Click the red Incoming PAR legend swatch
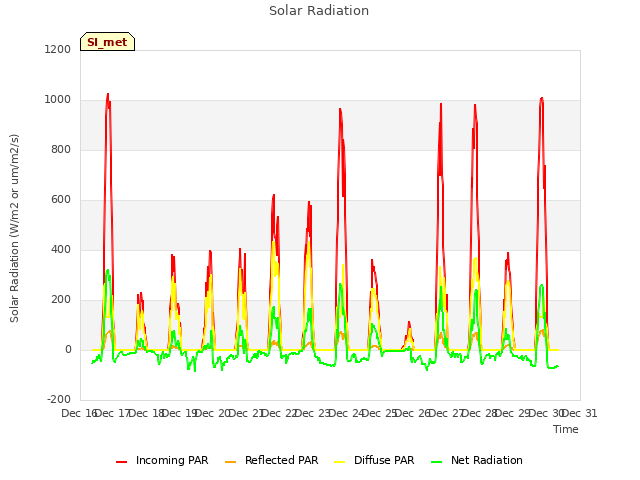Screen dimensions: 640x480 pos(121,462)
